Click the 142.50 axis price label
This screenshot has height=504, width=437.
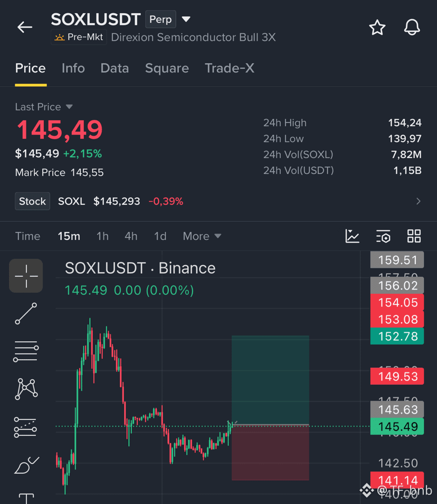[x=398, y=463]
